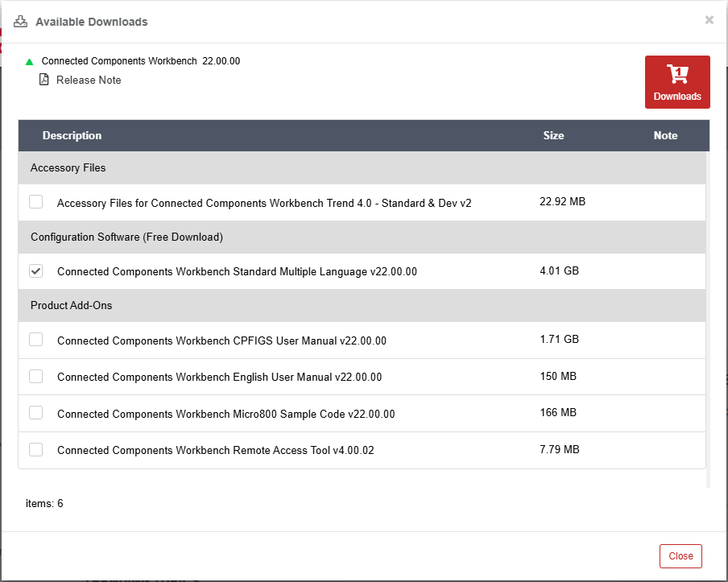The width and height of the screenshot is (728, 582).
Task: Check Accessory Files for Trend 4.0 checkbox
Action: pos(35,202)
